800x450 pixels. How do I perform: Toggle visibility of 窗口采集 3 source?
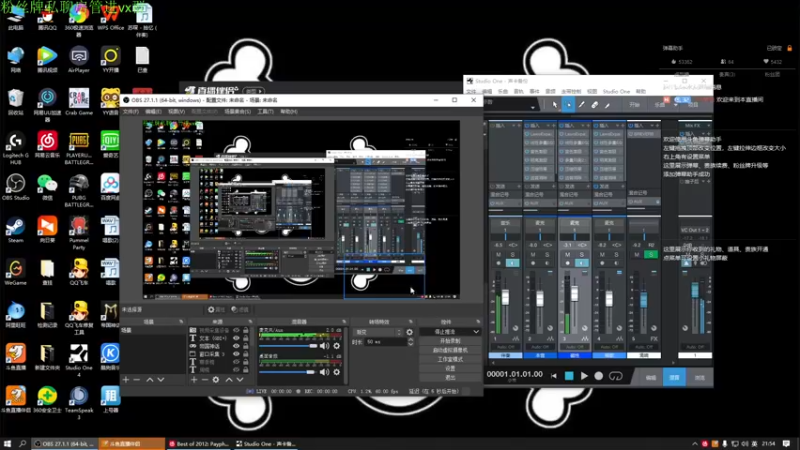coord(236,354)
